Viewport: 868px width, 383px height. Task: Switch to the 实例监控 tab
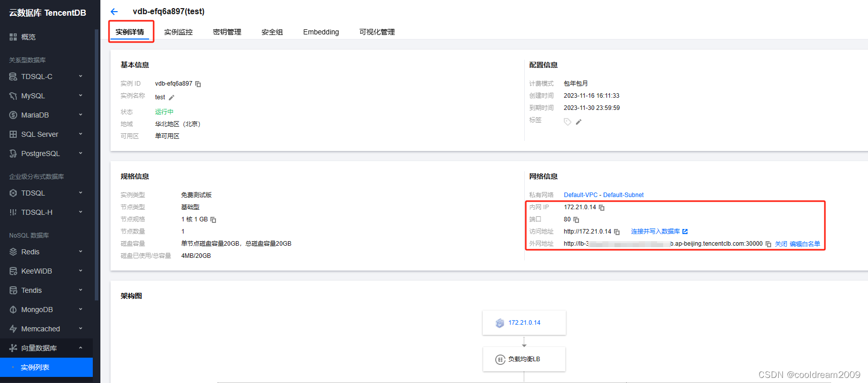coord(178,32)
